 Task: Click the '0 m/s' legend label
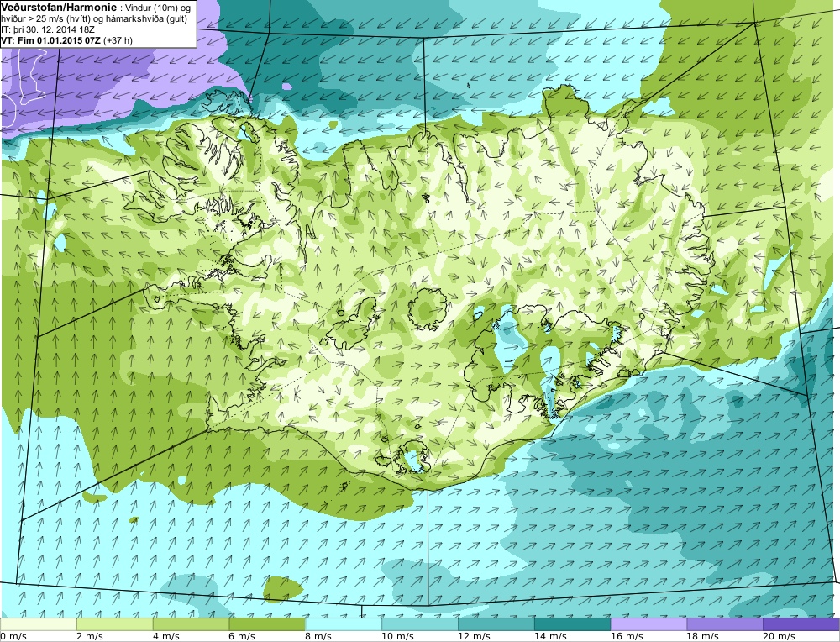(13, 636)
